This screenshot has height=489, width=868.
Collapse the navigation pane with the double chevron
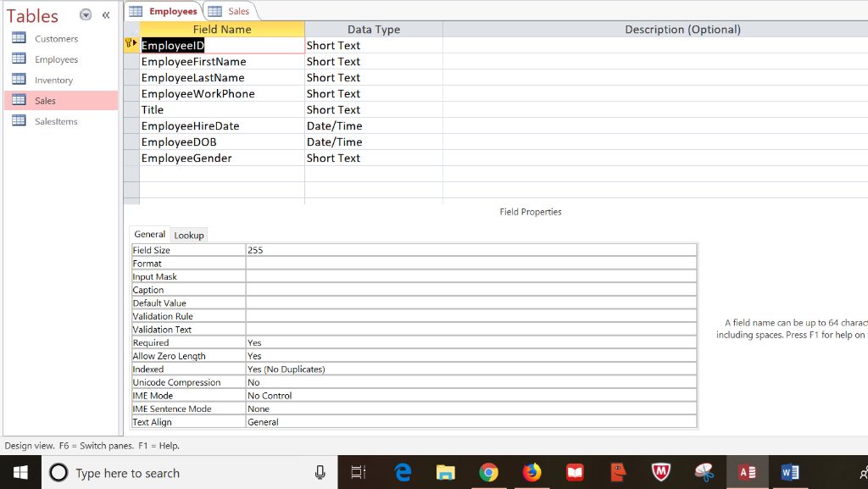(105, 14)
